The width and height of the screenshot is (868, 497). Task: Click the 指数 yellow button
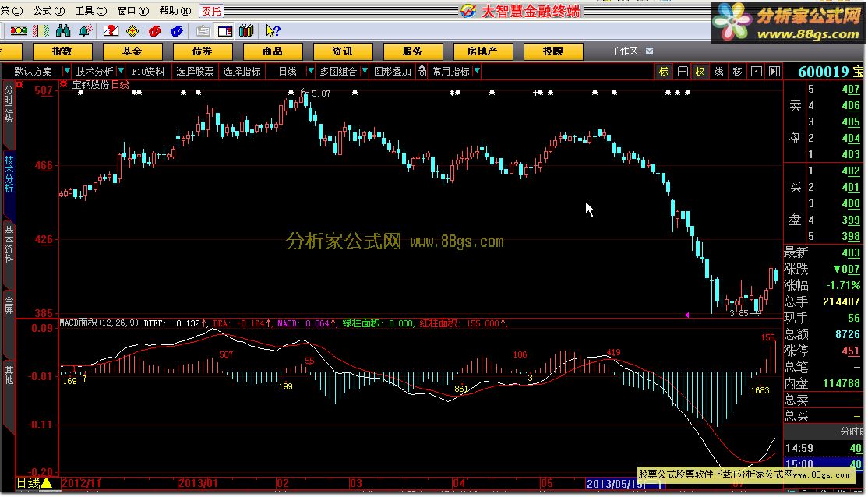[x=62, y=51]
